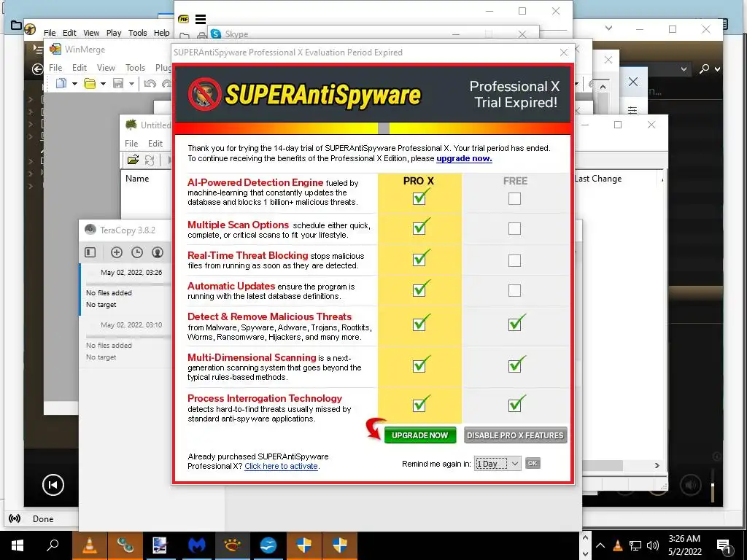Toggle PRO X checkbox for AI-Powered Detection Engine
747x560 pixels.
[419, 198]
